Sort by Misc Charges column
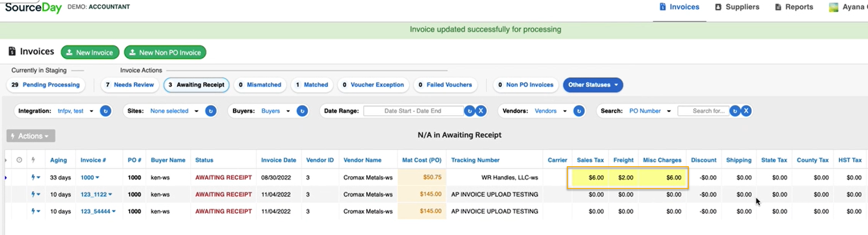Image resolution: width=868 pixels, height=235 pixels. 662,160
